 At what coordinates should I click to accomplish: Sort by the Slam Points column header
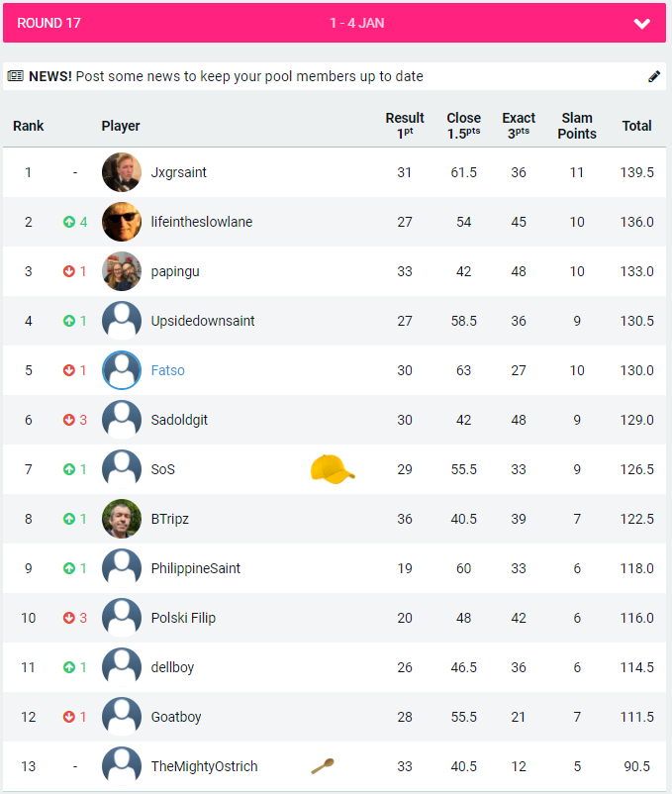(577, 126)
